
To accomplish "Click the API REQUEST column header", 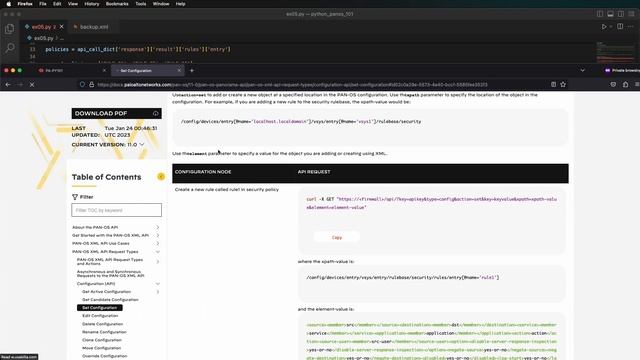I will (314, 172).
